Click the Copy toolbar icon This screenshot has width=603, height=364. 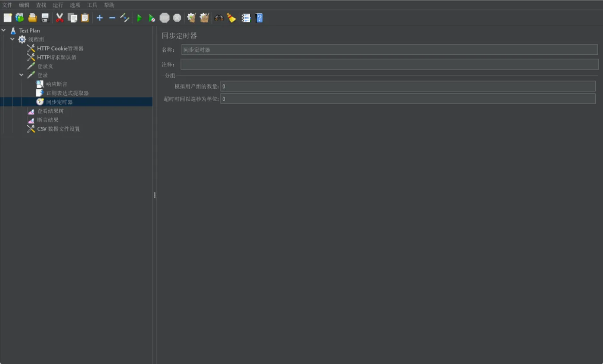click(x=72, y=18)
